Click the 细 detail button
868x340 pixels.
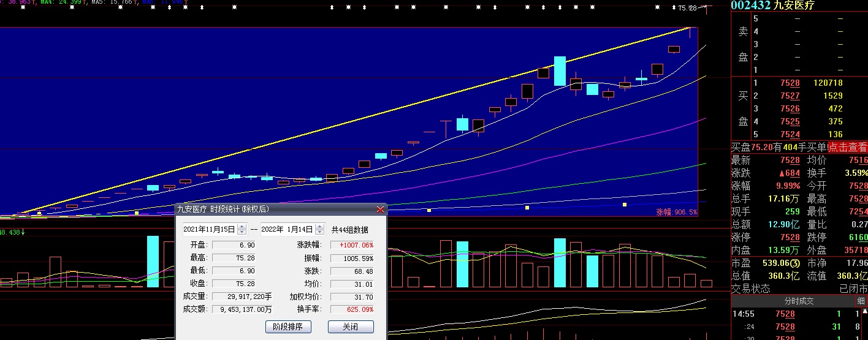[861, 301]
